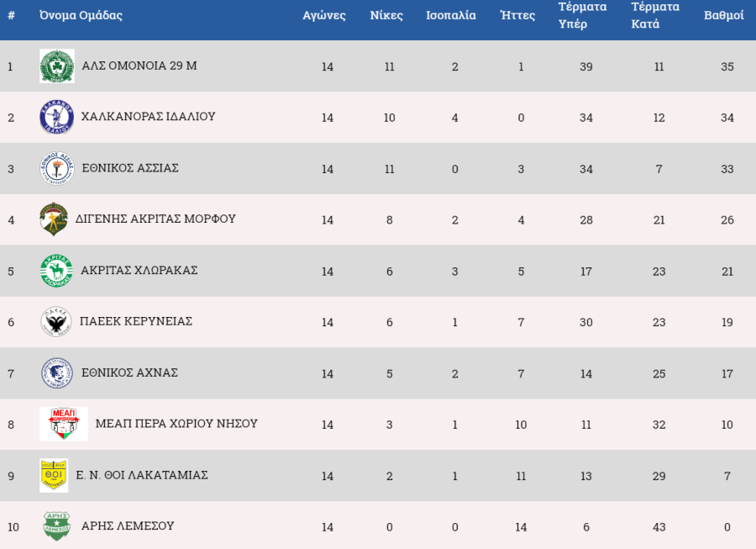Click rank number 1 for ΑΛΣ ΟΜΟΝΟΙΑ

point(10,66)
